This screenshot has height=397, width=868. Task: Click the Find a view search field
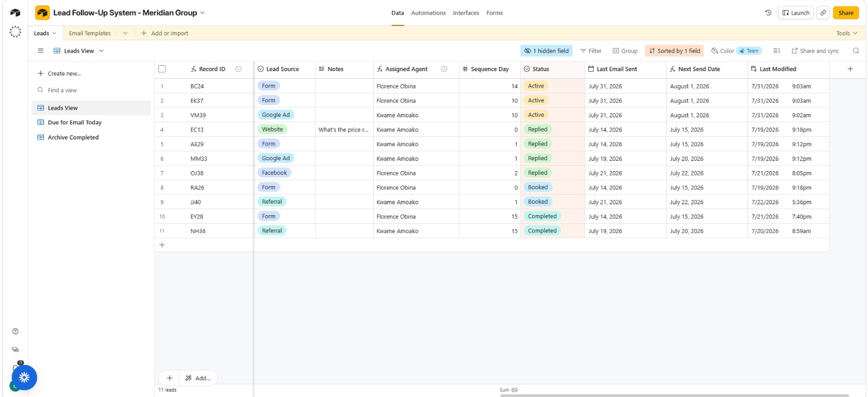pos(91,90)
